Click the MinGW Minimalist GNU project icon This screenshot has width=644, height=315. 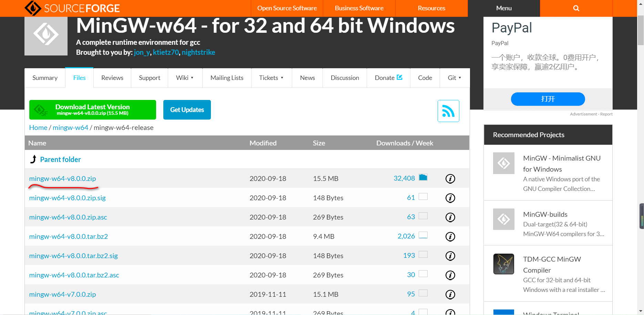coord(503,163)
